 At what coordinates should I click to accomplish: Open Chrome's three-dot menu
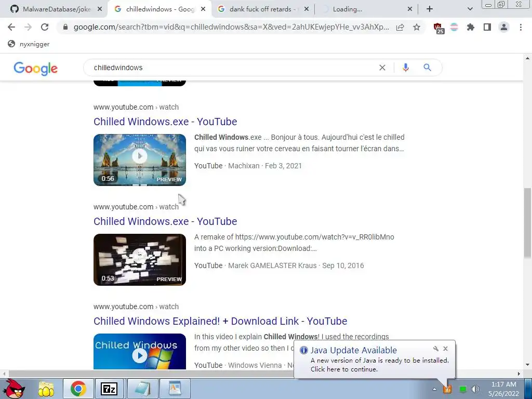click(x=521, y=27)
